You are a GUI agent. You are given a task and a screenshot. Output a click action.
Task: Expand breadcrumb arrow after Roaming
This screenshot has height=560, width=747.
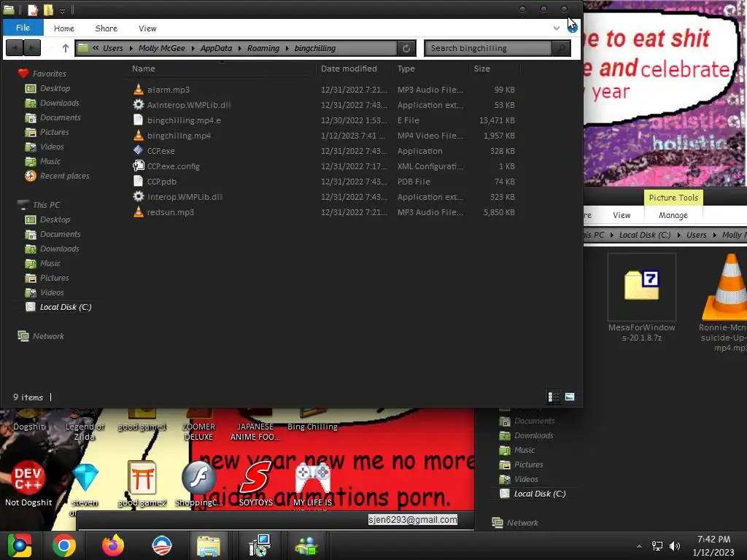[x=287, y=48]
